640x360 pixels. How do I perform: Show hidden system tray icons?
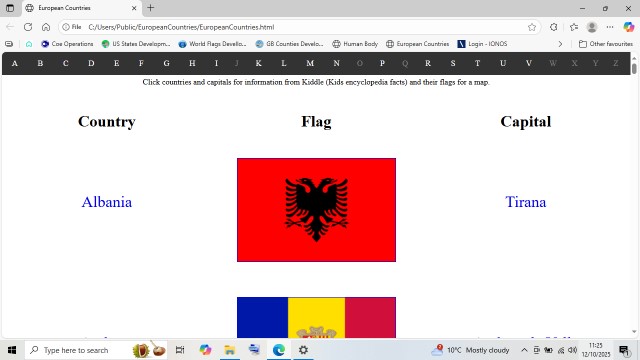(x=524, y=350)
